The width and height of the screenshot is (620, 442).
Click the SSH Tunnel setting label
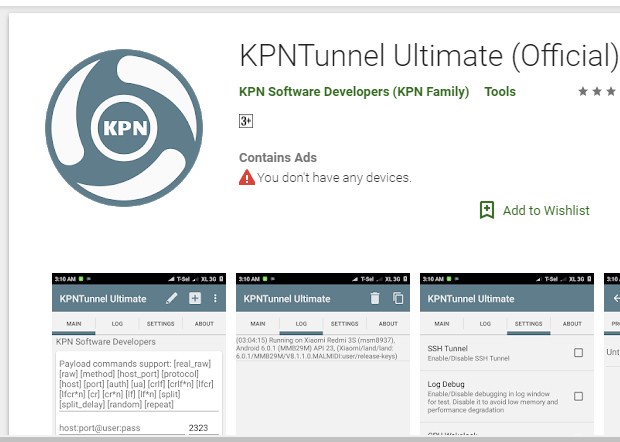(447, 348)
